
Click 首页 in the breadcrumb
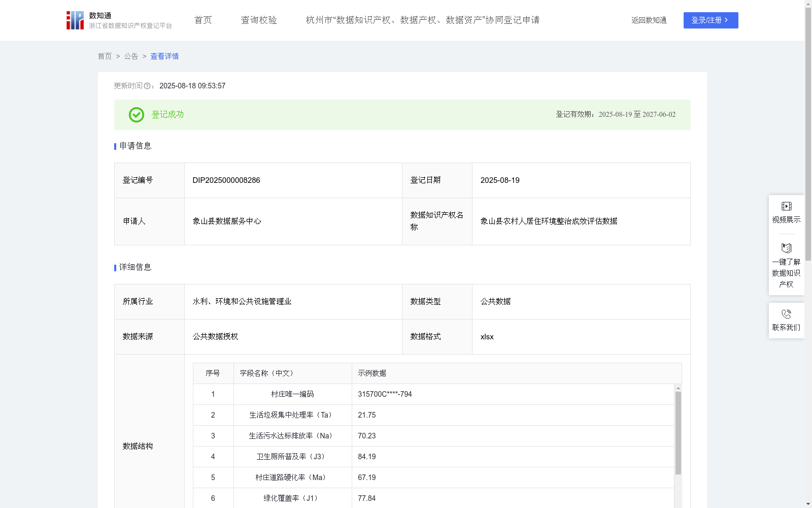[105, 56]
